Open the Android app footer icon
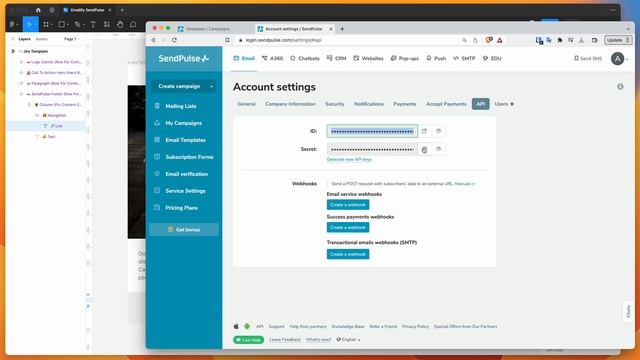 point(247,326)
